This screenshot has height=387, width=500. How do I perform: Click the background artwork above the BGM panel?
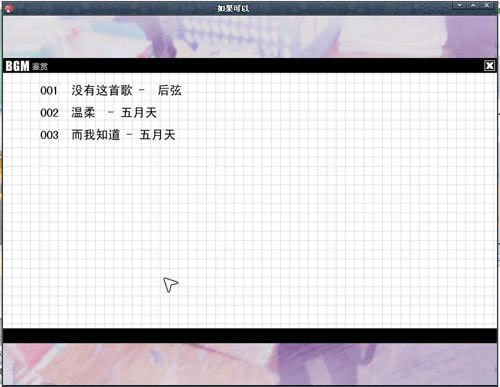tap(250, 37)
